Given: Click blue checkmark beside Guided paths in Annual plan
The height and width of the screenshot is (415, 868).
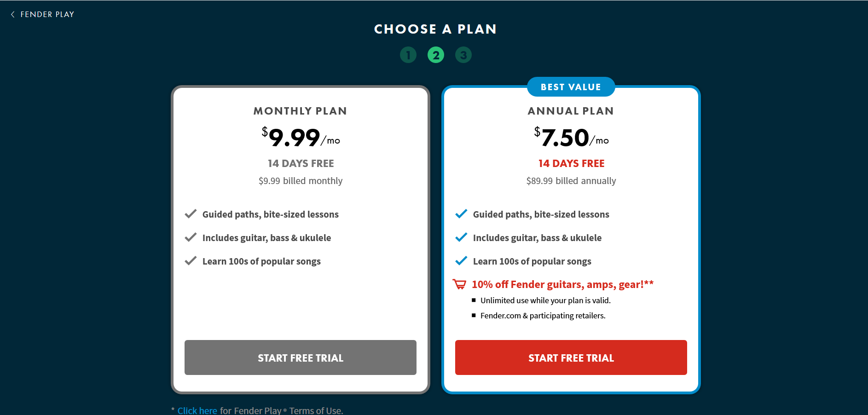Looking at the screenshot, I should (461, 214).
